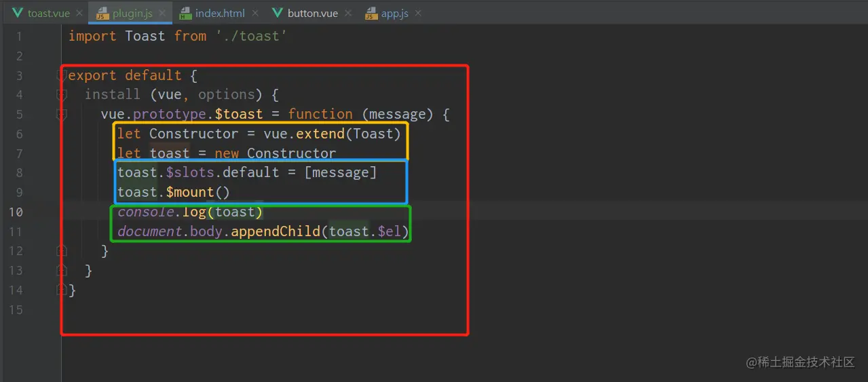Click the 'import' keyword on line 1
The width and height of the screenshot is (868, 382).
point(92,36)
